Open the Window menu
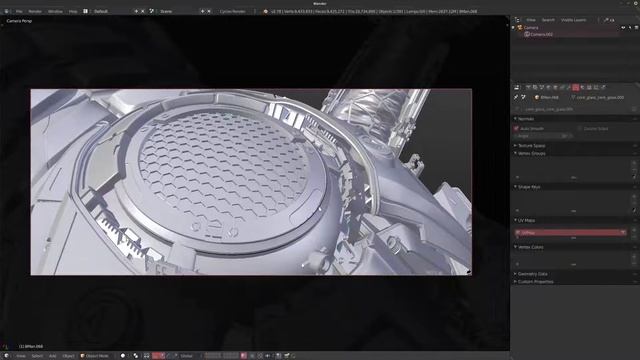Screen dimensions: 640x360 pyautogui.click(x=55, y=11)
